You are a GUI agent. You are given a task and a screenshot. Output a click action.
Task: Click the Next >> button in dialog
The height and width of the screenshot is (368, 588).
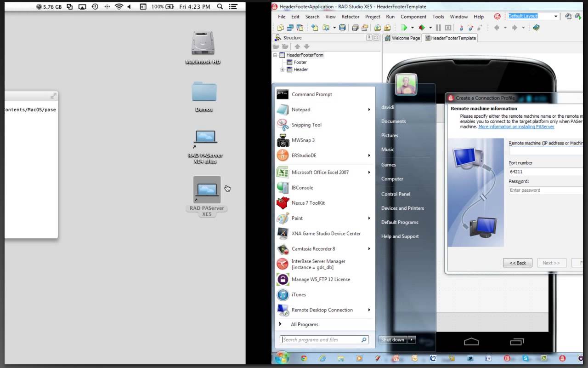pyautogui.click(x=551, y=263)
